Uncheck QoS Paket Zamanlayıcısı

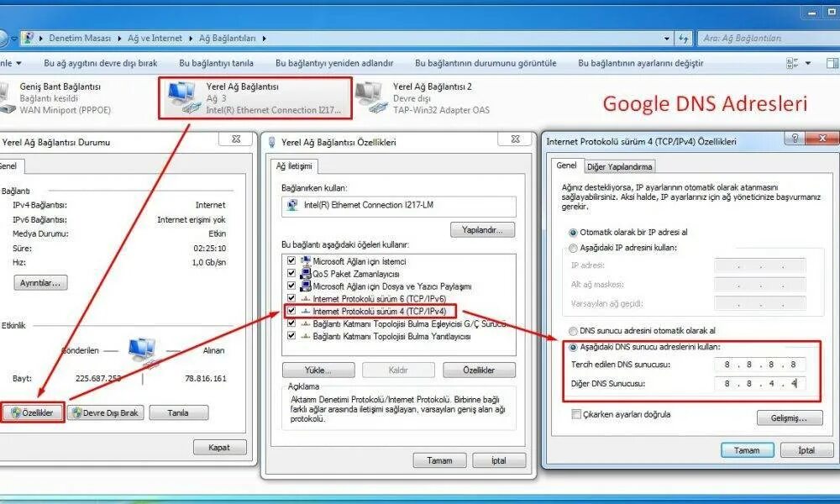pyautogui.click(x=291, y=273)
